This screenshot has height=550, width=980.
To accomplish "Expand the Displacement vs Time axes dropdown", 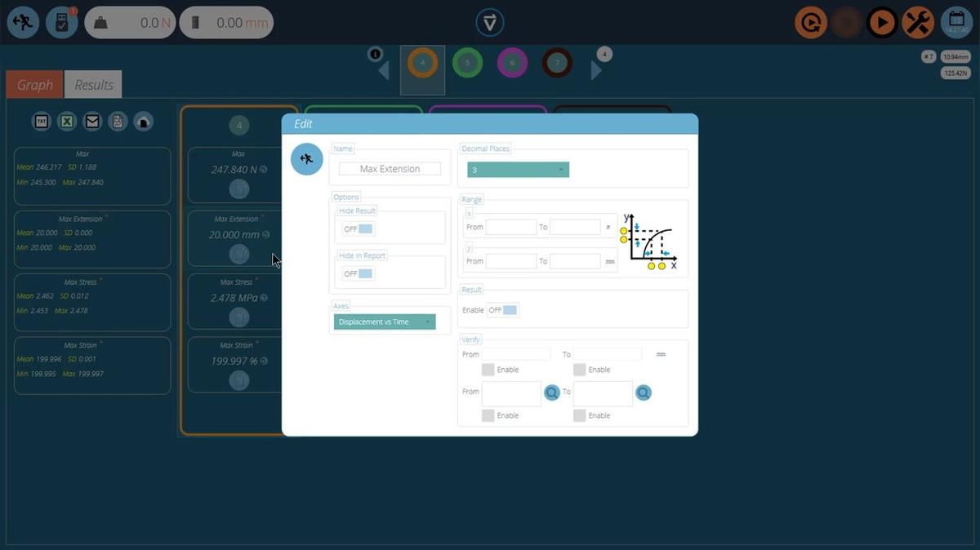I will [385, 322].
